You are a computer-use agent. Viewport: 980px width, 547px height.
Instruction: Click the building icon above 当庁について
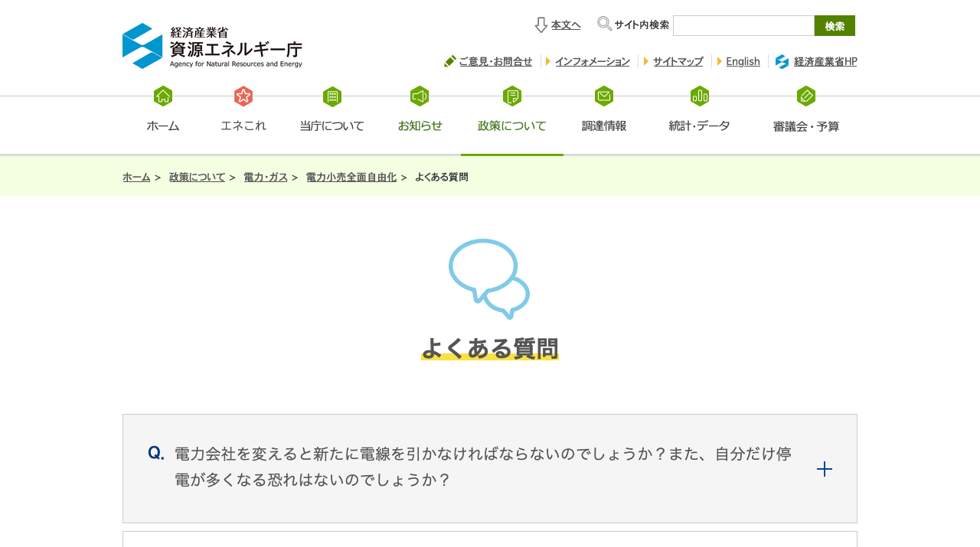point(332,96)
